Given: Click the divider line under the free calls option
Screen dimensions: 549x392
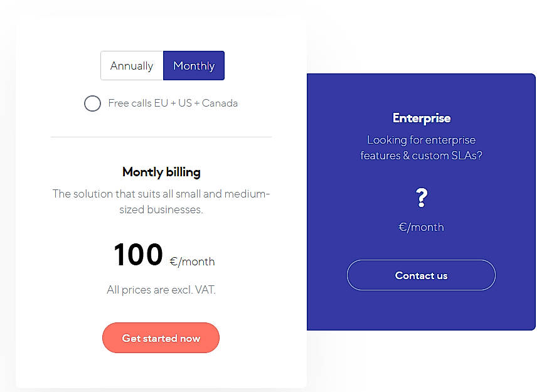Looking at the screenshot, I should coord(161,135).
